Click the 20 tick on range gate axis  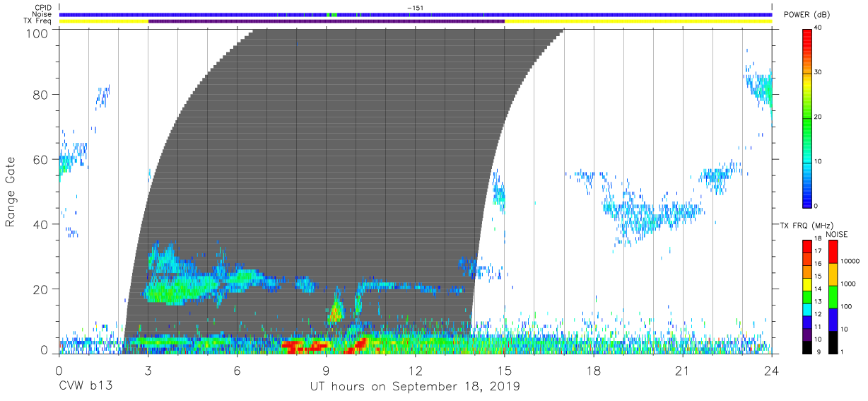[41, 289]
